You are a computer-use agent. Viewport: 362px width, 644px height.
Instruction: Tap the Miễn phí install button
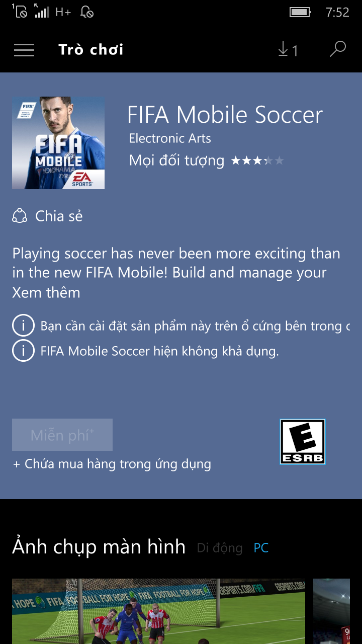pyautogui.click(x=62, y=435)
